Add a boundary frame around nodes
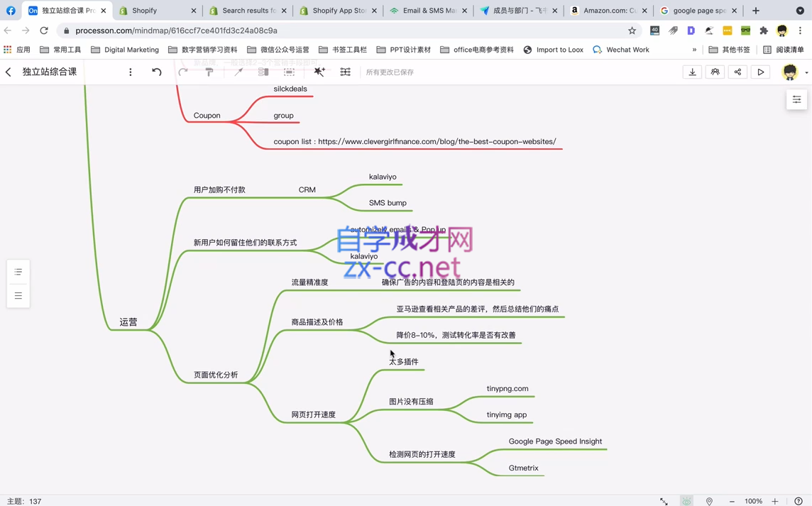The height and width of the screenshot is (506, 812). [x=289, y=72]
